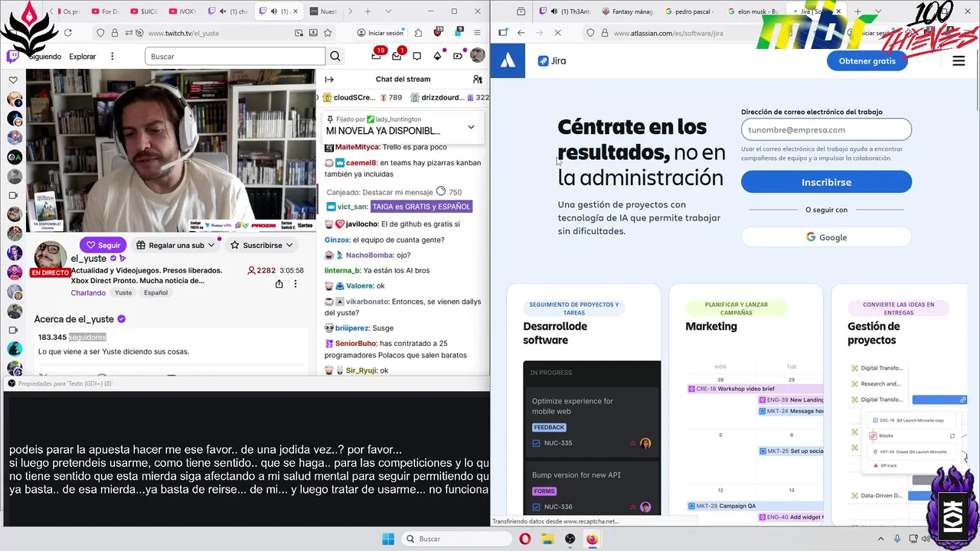Open the Nuest tab in Twitch window
Viewport: 980px width, 551px height.
tap(324, 11)
